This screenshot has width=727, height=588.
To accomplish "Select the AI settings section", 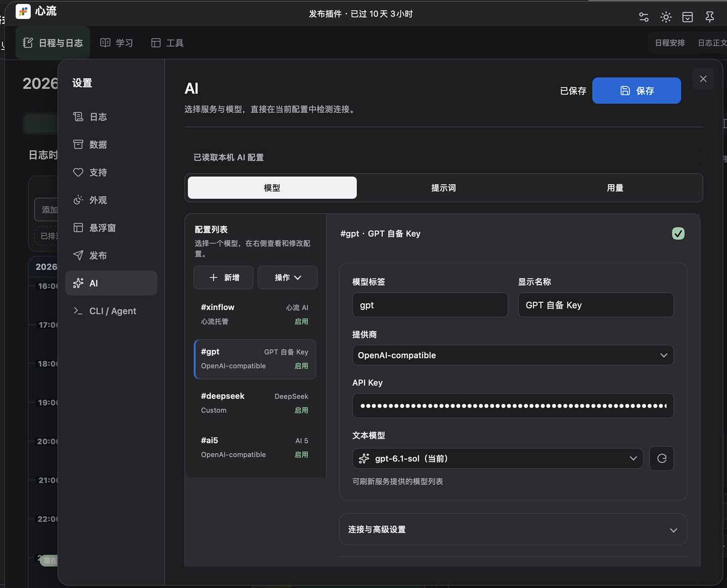I will [x=111, y=283].
